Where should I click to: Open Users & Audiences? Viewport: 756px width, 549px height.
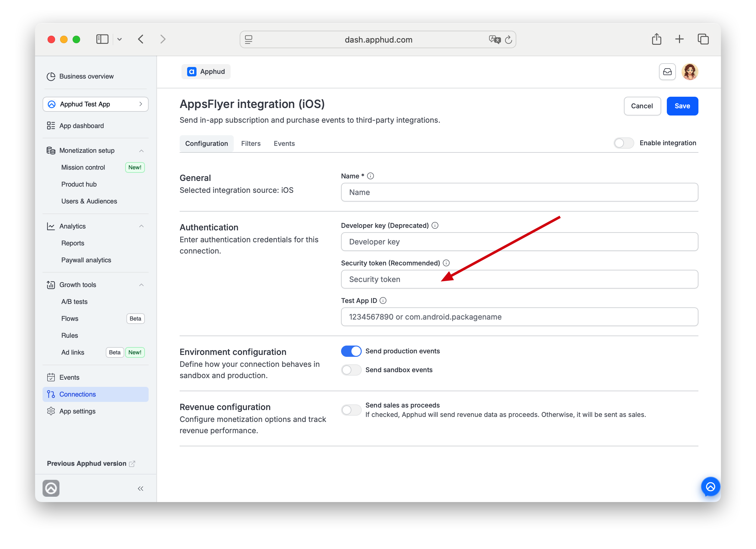(89, 201)
